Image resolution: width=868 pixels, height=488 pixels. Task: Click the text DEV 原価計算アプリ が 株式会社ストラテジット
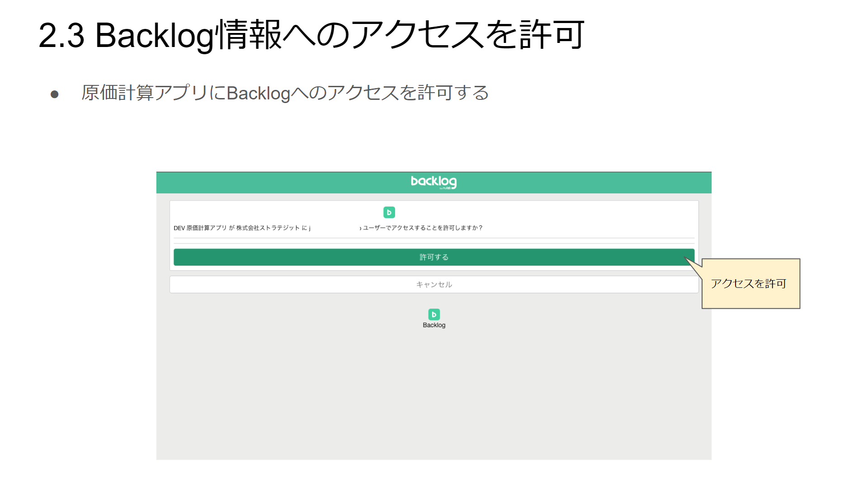[236, 228]
